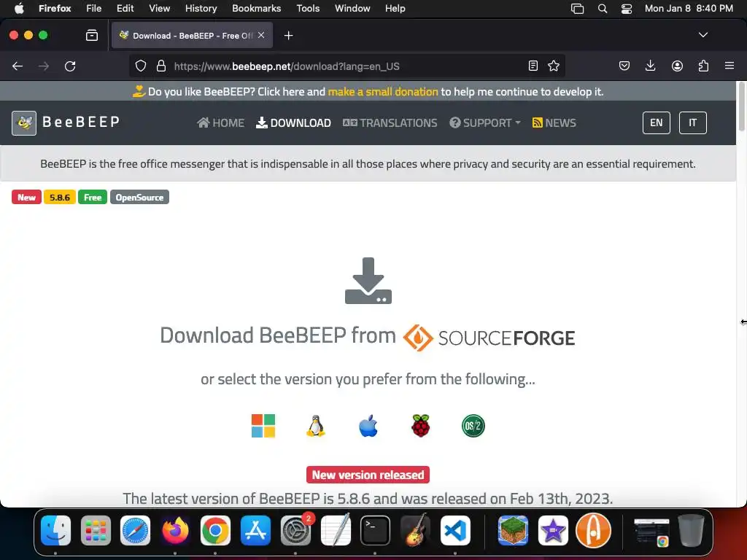Open macOS Control Center

point(627,9)
